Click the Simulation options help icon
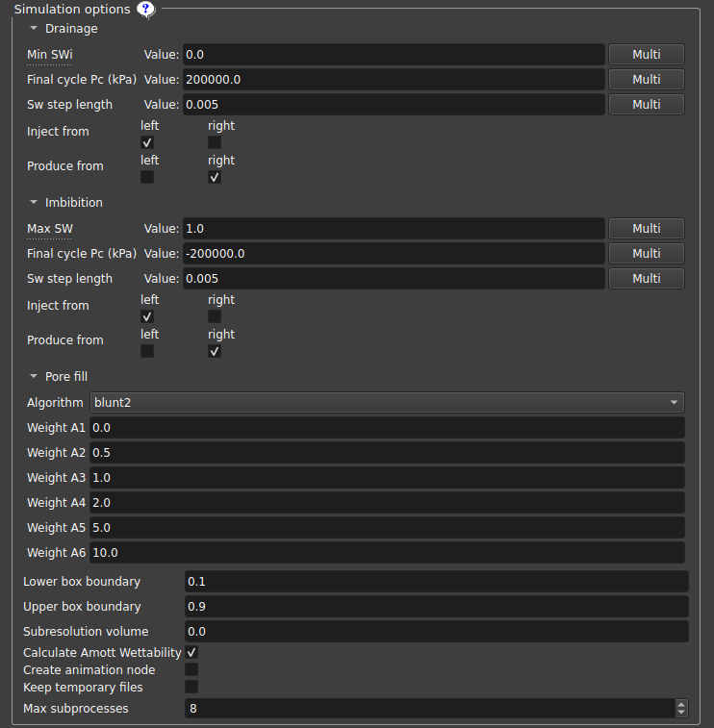 145,10
